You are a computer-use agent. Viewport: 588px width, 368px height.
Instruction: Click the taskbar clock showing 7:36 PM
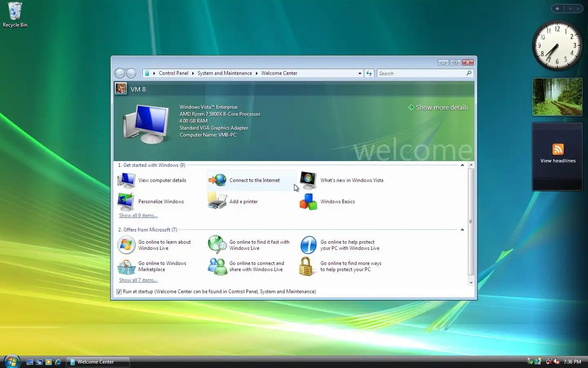[572, 362]
